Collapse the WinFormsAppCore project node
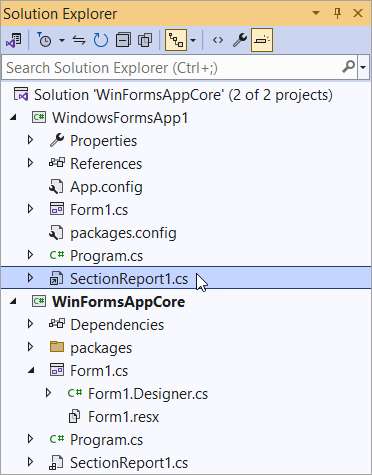 coord(13,302)
